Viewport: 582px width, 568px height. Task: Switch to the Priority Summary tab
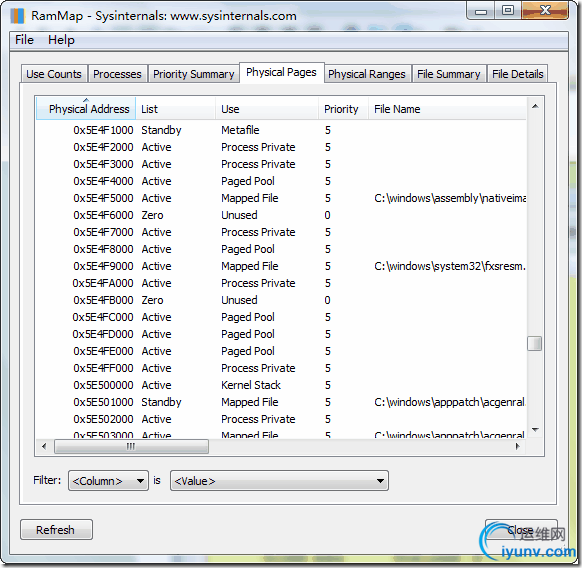point(193,74)
